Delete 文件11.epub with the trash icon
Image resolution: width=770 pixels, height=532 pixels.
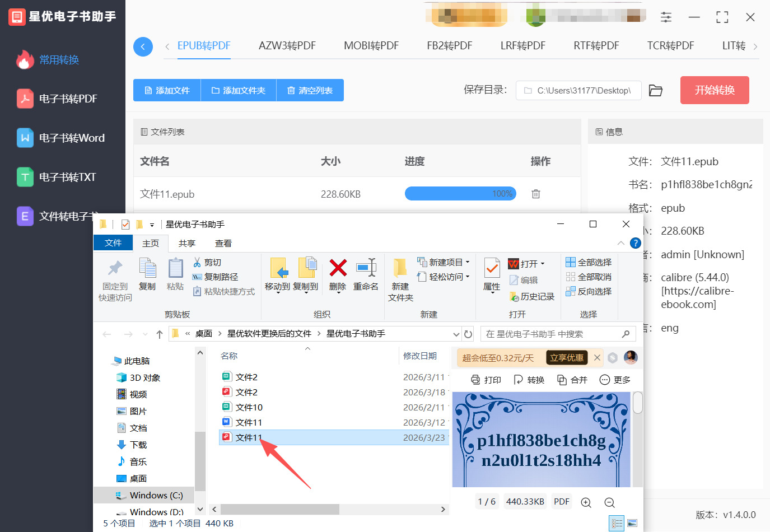536,194
